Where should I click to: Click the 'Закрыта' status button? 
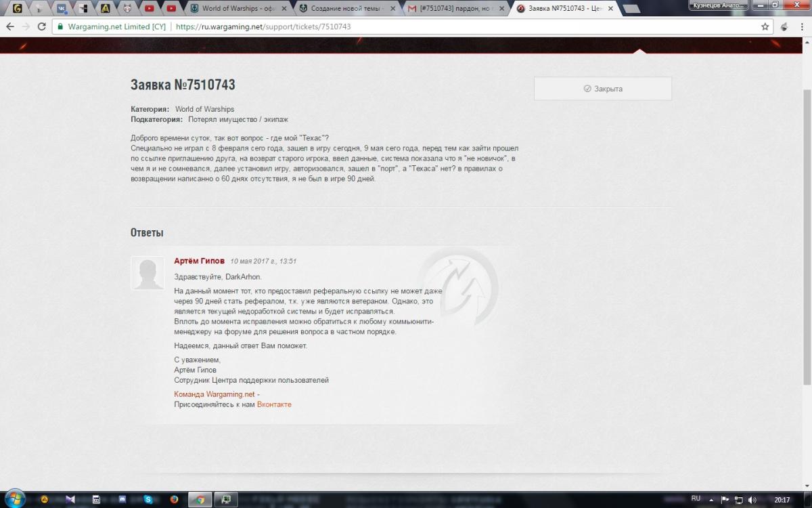(603, 89)
